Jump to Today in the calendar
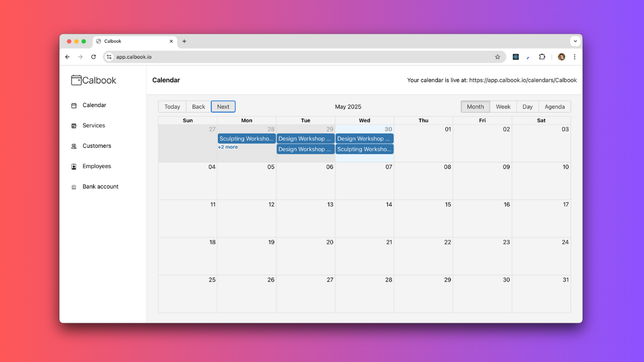 [172, 107]
